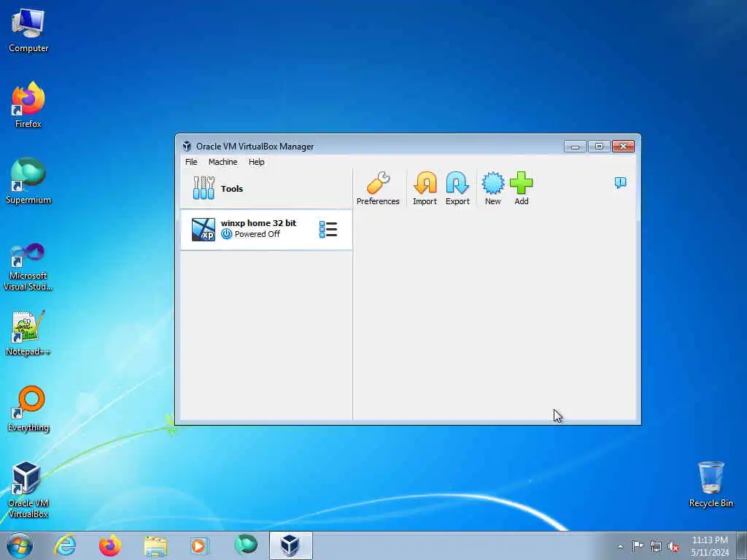Open the File menu
The height and width of the screenshot is (560, 747).
pos(191,162)
